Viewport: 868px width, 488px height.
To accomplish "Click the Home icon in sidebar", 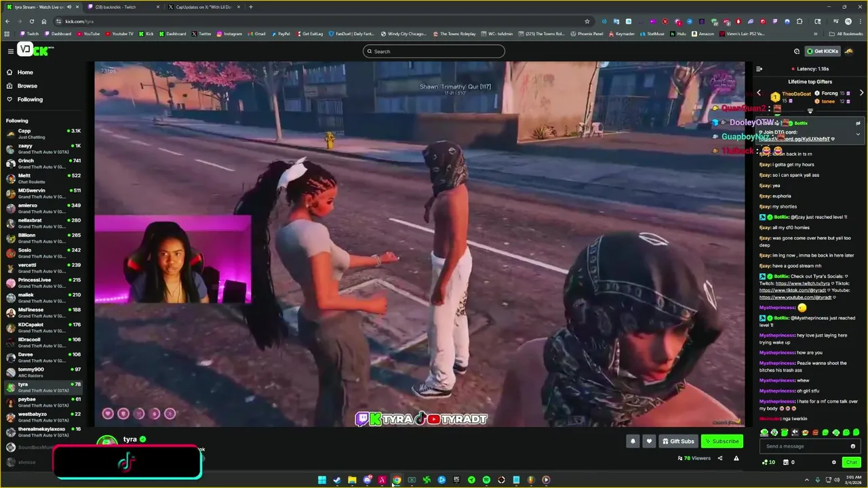I will click(10, 73).
